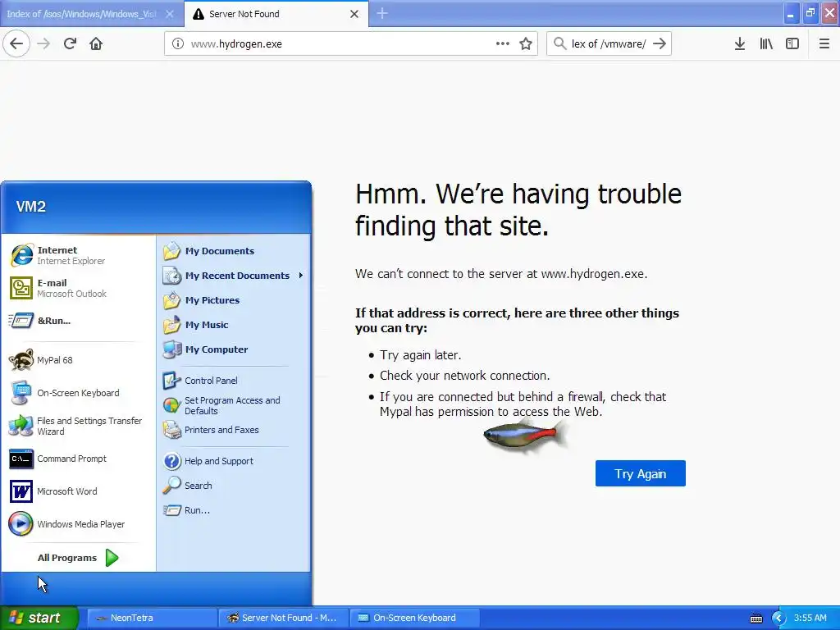Open Run... dialog from right column
The image size is (840, 630).
(x=234, y=510)
